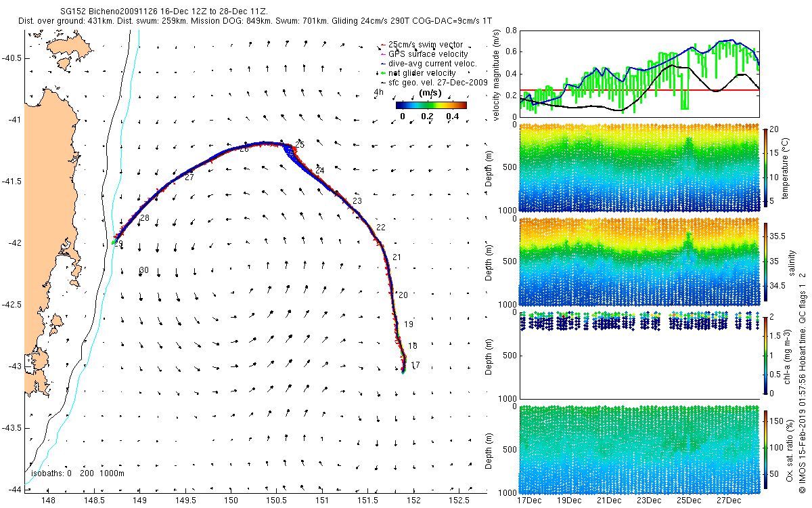812x508 pixels.
Task: Click day label 24 on the glider track
Action: click(319, 170)
